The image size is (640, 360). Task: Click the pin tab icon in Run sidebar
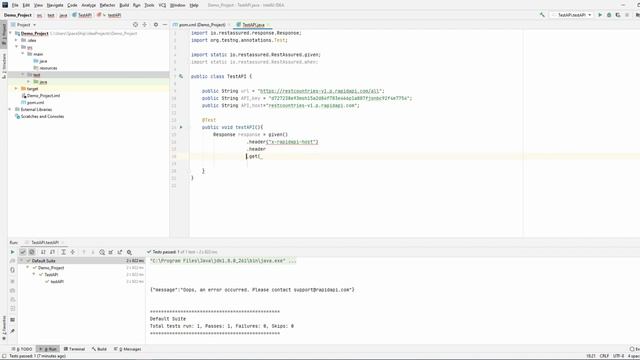(12, 331)
